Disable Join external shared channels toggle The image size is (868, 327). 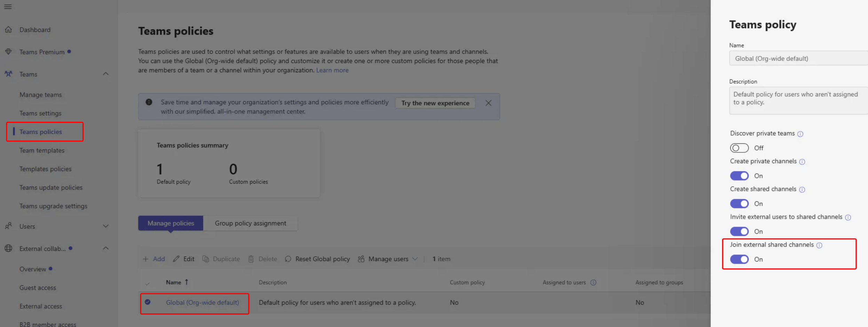739,259
